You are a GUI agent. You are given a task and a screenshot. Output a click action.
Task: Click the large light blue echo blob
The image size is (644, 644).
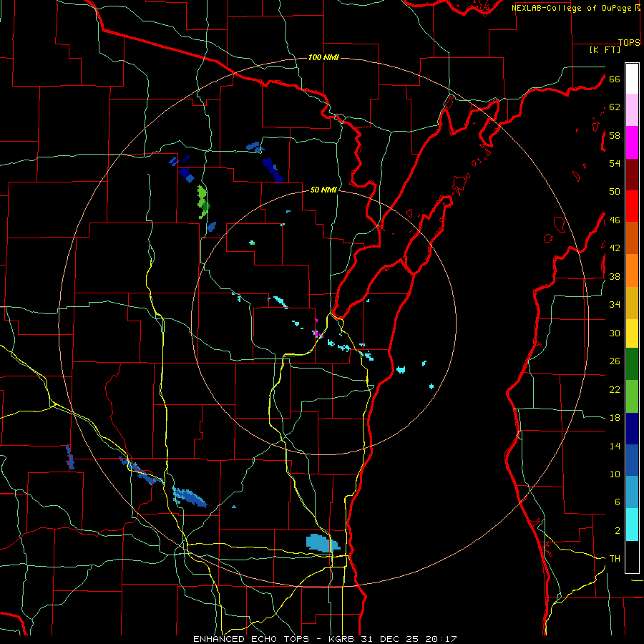322,543
